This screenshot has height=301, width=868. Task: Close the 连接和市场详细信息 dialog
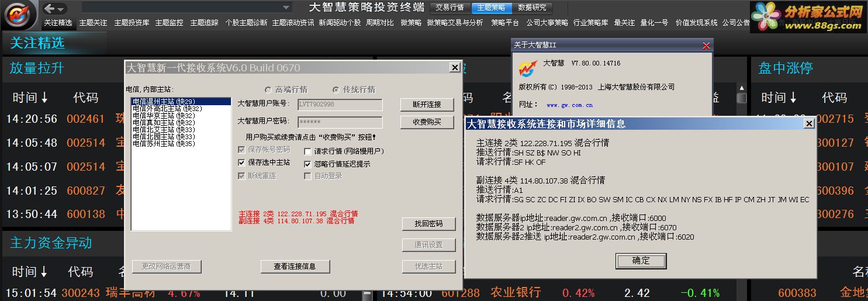[x=809, y=124]
